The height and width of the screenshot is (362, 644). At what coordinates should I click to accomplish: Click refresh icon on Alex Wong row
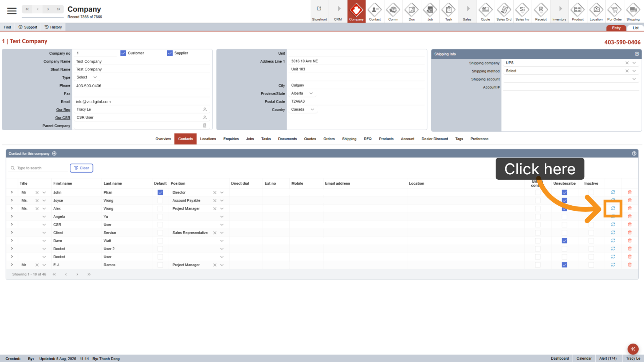tap(613, 208)
